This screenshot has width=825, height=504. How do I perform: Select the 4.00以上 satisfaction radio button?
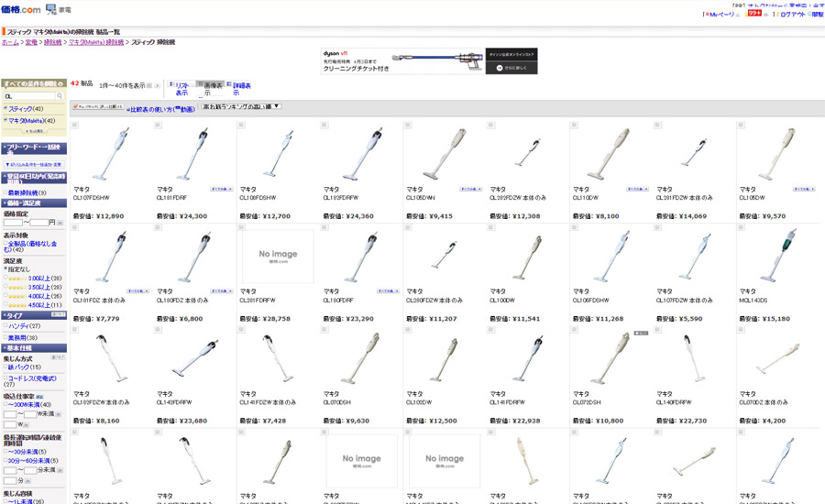coord(5,296)
